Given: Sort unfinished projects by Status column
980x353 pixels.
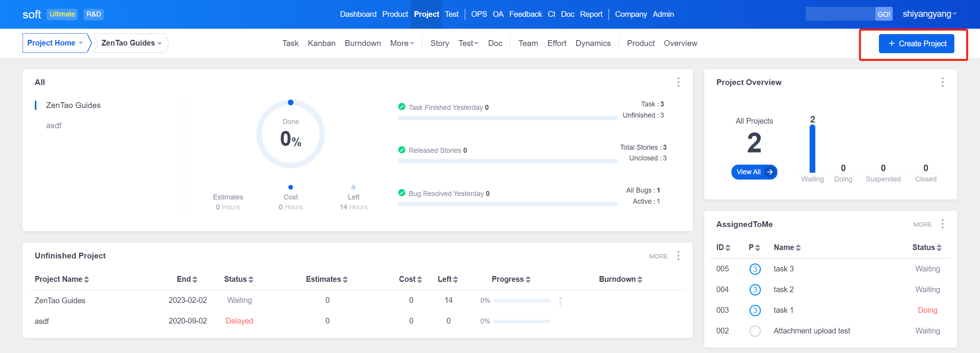Looking at the screenshot, I should [239, 279].
